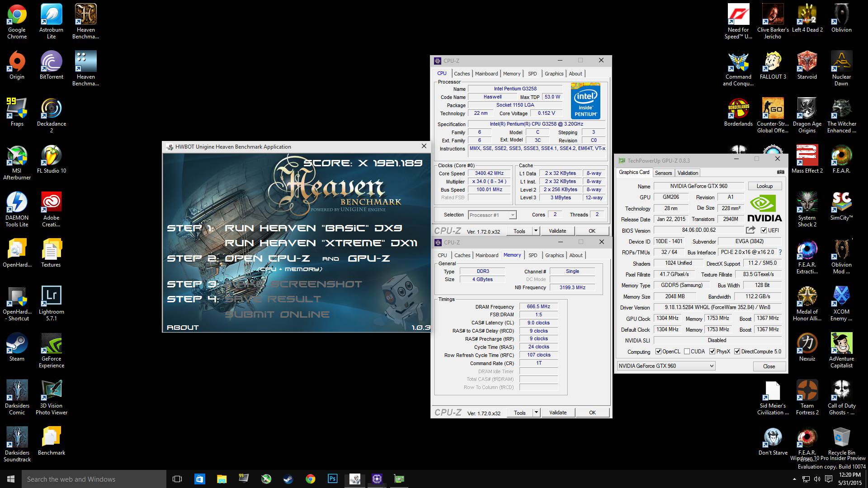
Task: Launch Fraps desktop icon
Action: 17,113
